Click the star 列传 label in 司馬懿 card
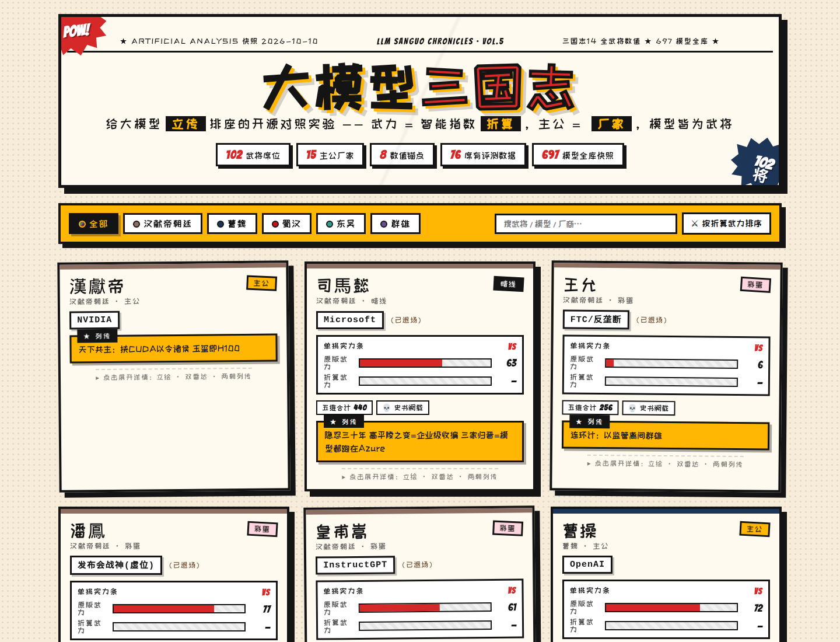This screenshot has height=642, width=840. tap(344, 421)
